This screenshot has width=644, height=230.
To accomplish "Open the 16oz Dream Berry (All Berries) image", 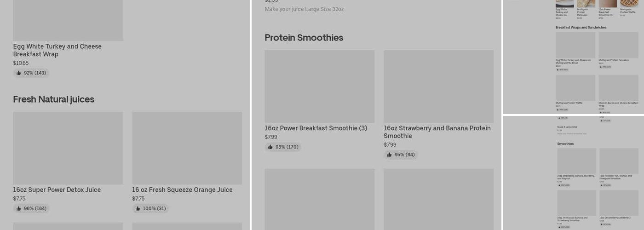I will (x=619, y=203).
